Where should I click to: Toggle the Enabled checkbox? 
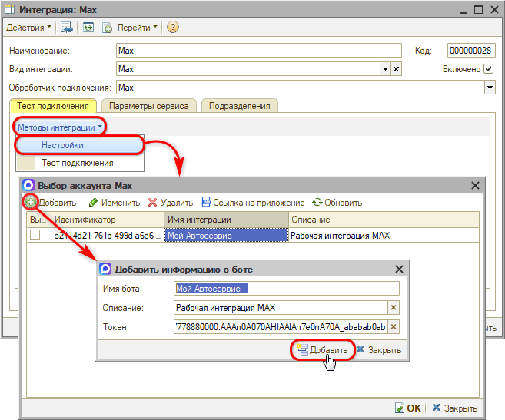(489, 69)
